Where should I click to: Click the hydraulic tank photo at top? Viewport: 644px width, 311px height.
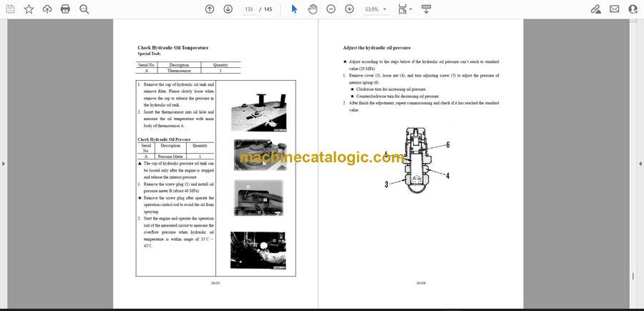259,113
